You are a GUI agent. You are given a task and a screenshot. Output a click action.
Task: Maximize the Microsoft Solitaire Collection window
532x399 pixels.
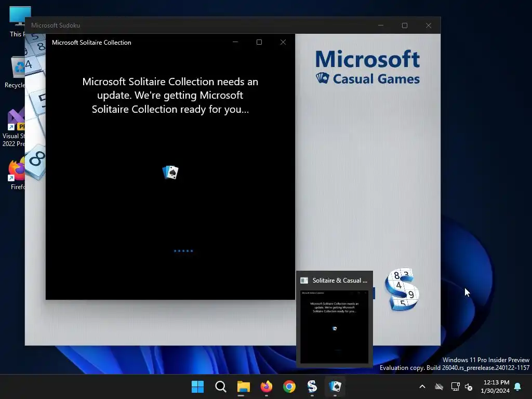pyautogui.click(x=259, y=42)
